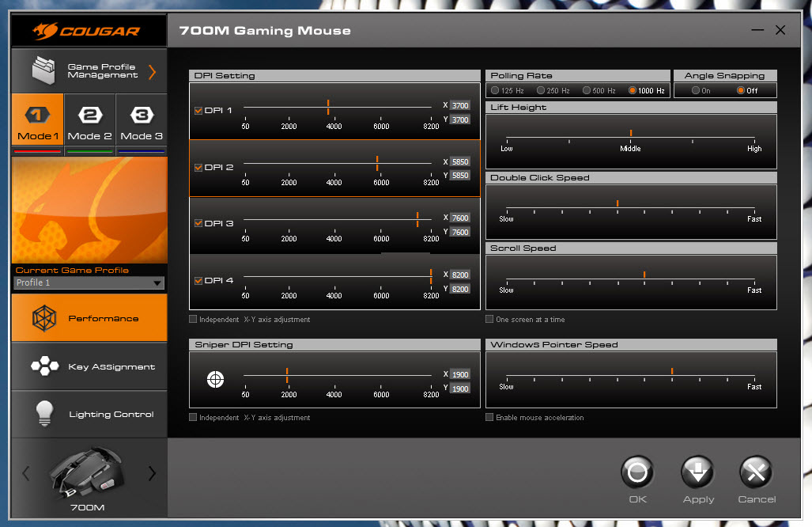Select the 700M mouse thumbnail
The height and width of the screenshot is (527, 812).
tap(87, 472)
